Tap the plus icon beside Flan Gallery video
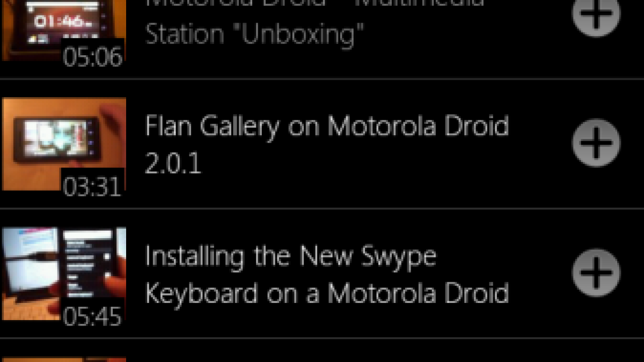This screenshot has height=362, width=644. tap(596, 143)
